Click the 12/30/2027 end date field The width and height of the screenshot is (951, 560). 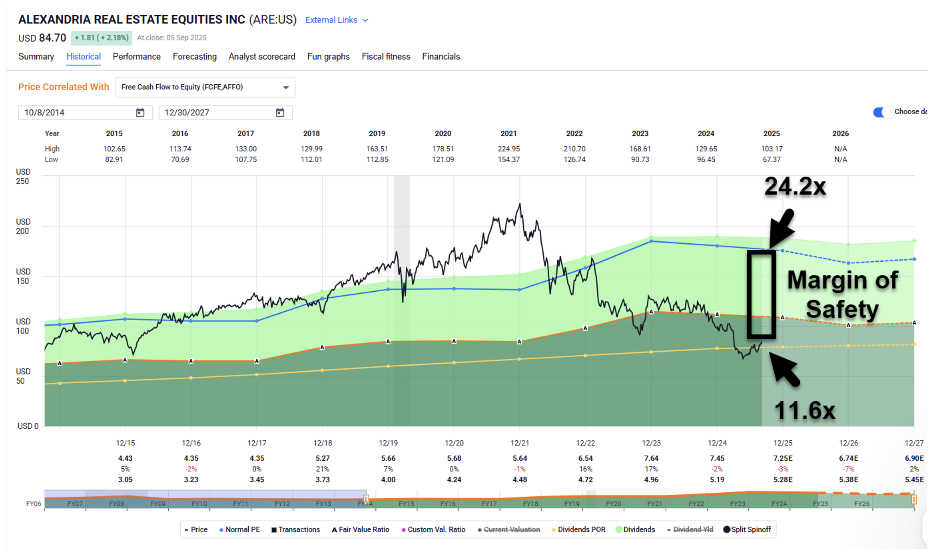pyautogui.click(x=225, y=113)
